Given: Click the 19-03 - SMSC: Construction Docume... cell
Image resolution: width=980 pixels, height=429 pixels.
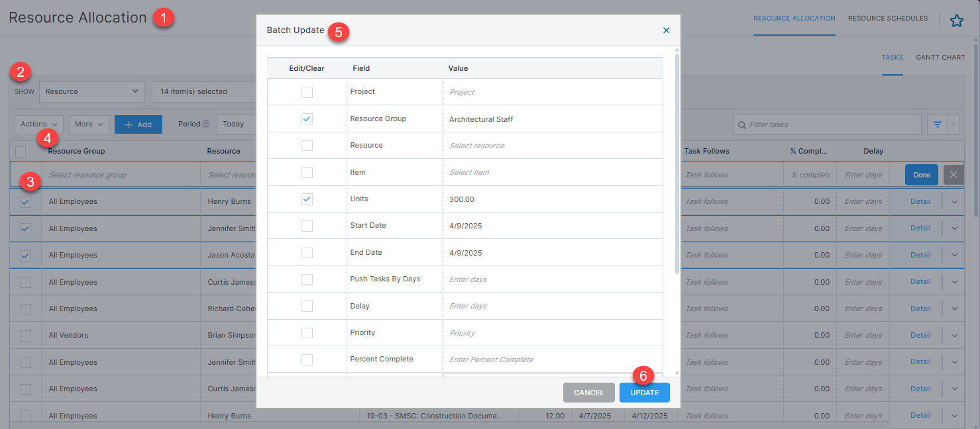Looking at the screenshot, I should (439, 416).
